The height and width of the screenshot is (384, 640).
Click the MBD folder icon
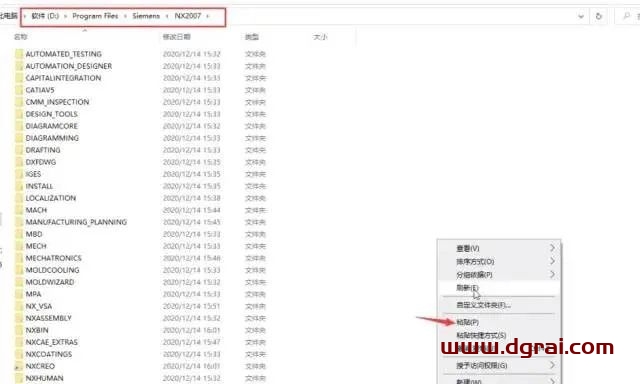(19, 234)
